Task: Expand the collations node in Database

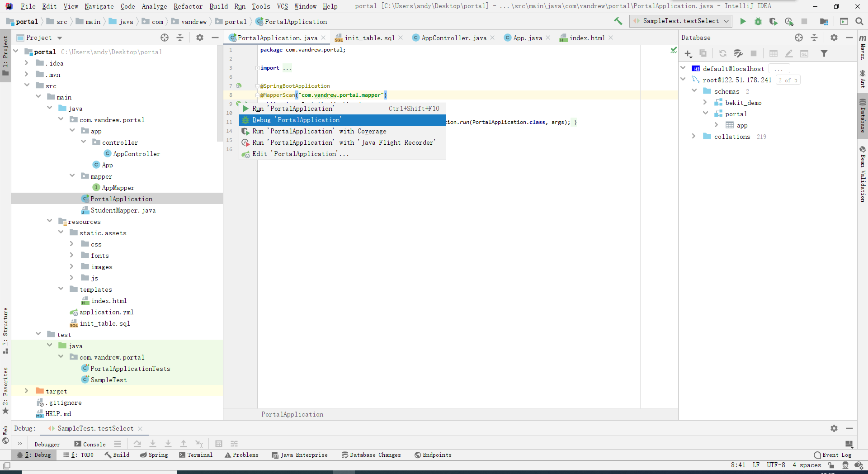Action: (x=694, y=136)
